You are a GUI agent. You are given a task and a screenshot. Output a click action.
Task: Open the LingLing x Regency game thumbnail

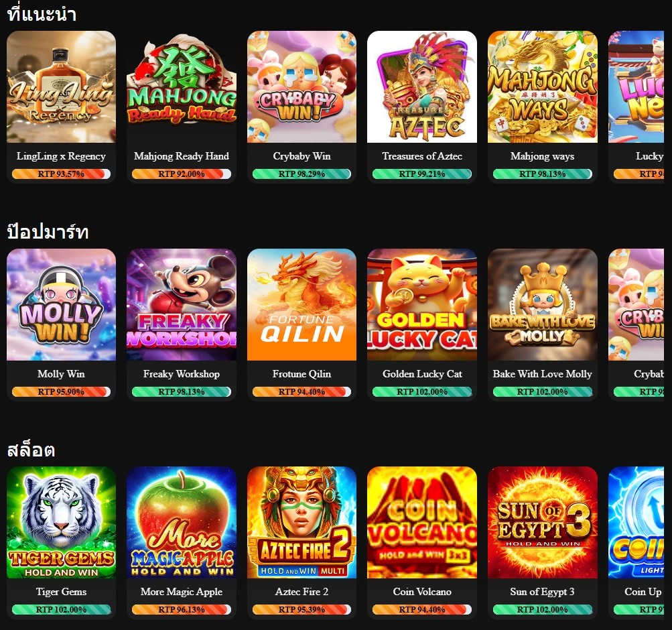coord(61,86)
